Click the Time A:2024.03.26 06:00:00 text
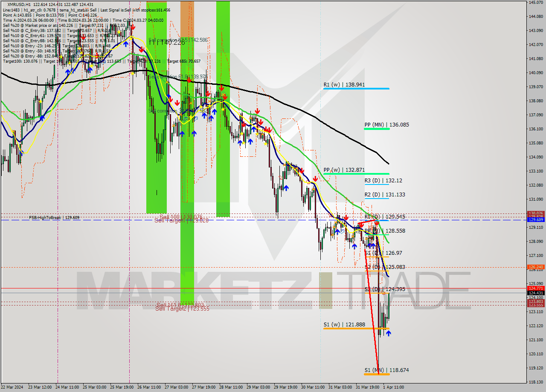Image resolution: width=546 pixels, height=392 pixels. click(x=28, y=20)
